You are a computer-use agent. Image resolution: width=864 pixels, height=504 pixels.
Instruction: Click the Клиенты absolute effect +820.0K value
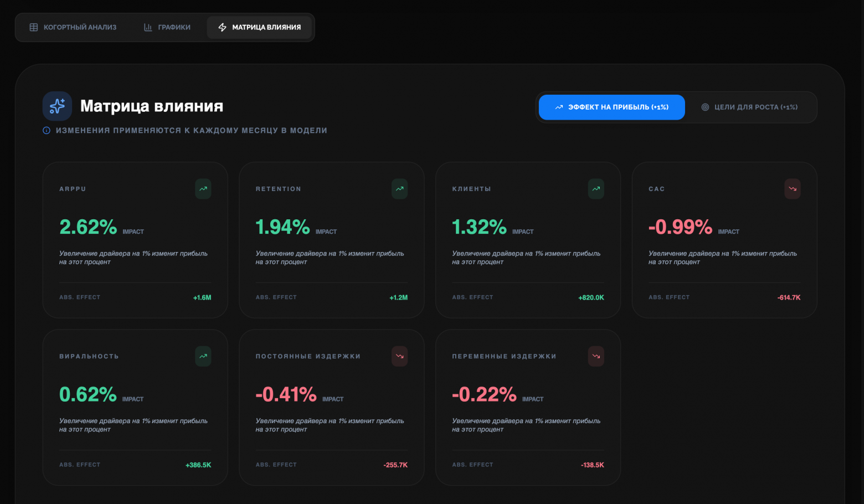[x=591, y=297]
